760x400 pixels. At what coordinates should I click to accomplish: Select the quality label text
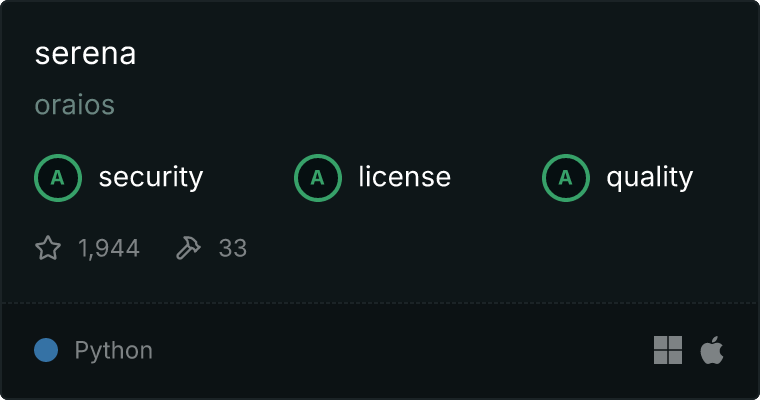pos(650,177)
